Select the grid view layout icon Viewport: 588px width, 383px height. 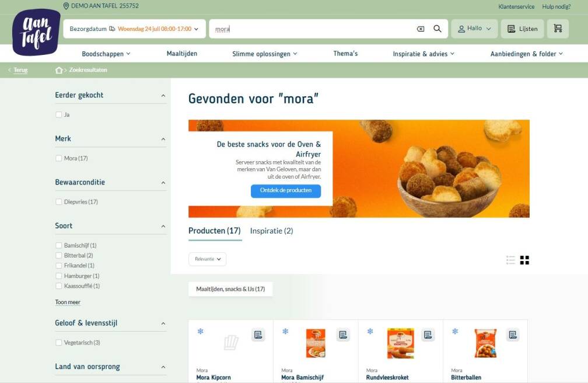click(524, 260)
